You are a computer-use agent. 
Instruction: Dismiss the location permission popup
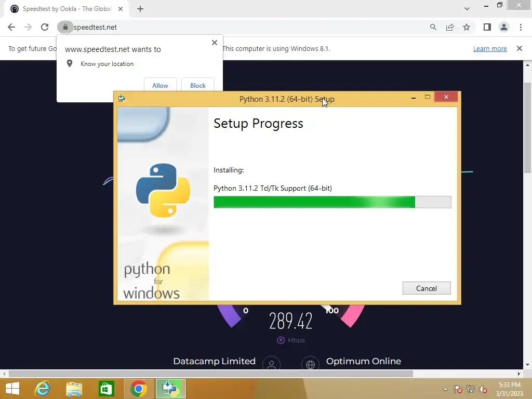tap(215, 43)
